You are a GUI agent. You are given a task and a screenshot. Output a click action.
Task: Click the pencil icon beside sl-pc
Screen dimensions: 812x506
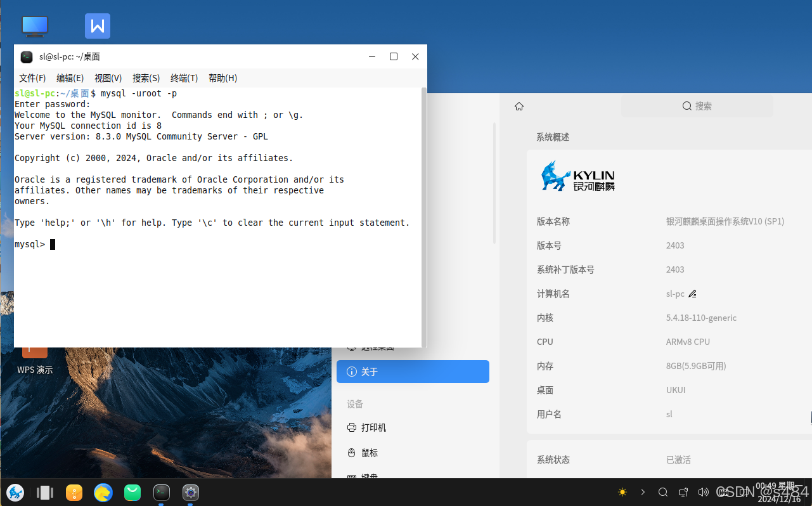tap(692, 294)
